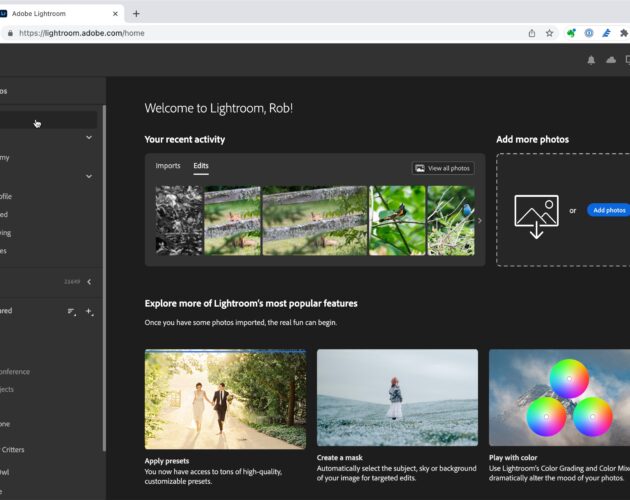The image size is (630, 500).
Task: Click the sidebar vertical scrollbar
Action: coord(104,277)
